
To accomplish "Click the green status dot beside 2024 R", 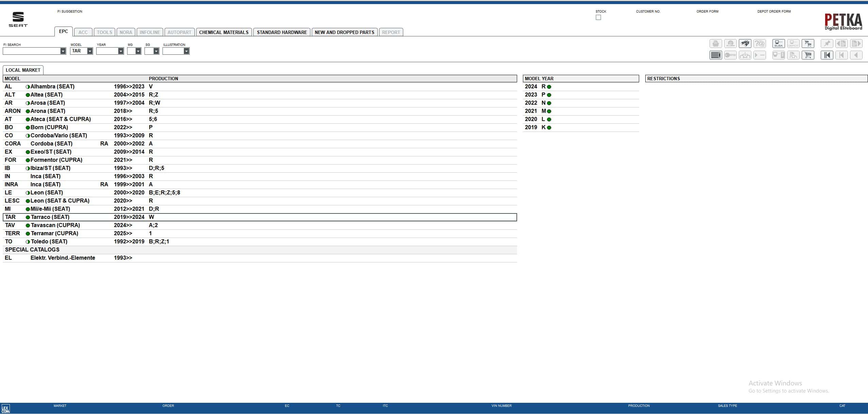I will click(548, 86).
